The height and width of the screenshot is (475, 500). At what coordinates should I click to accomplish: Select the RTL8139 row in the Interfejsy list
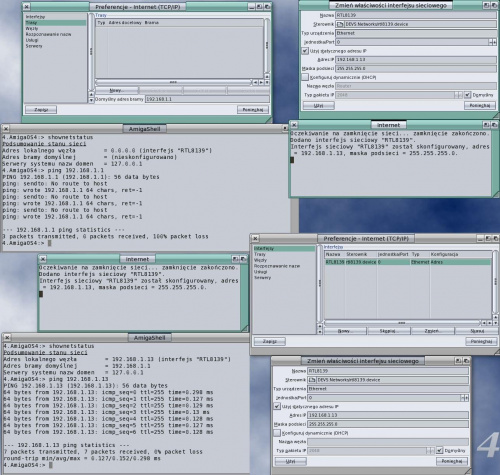coord(408,262)
